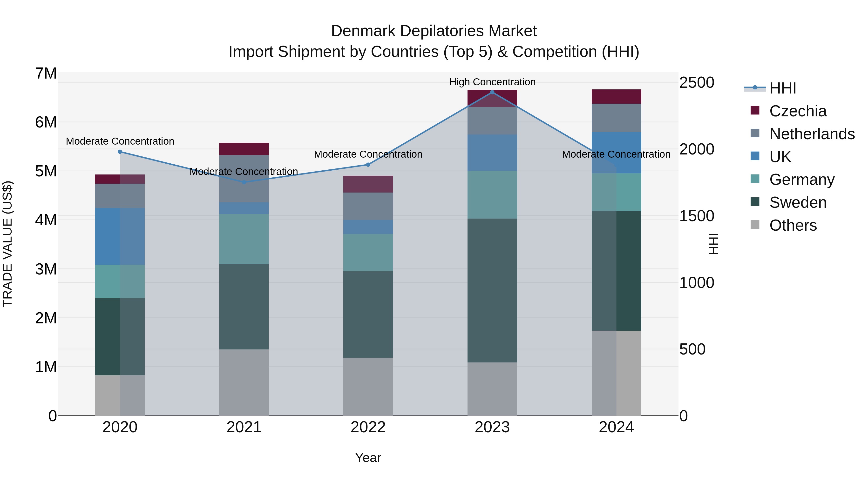
Task: Click the 2024 x-axis label
Action: [x=616, y=427]
